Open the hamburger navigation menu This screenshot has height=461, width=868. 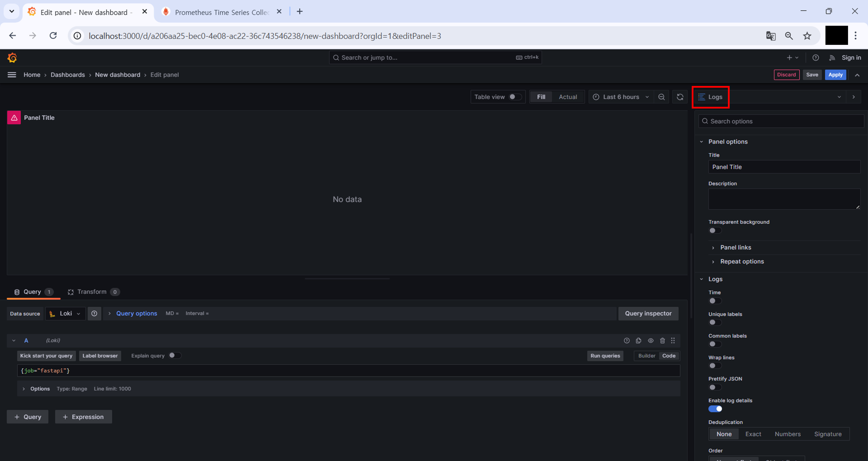(12, 75)
